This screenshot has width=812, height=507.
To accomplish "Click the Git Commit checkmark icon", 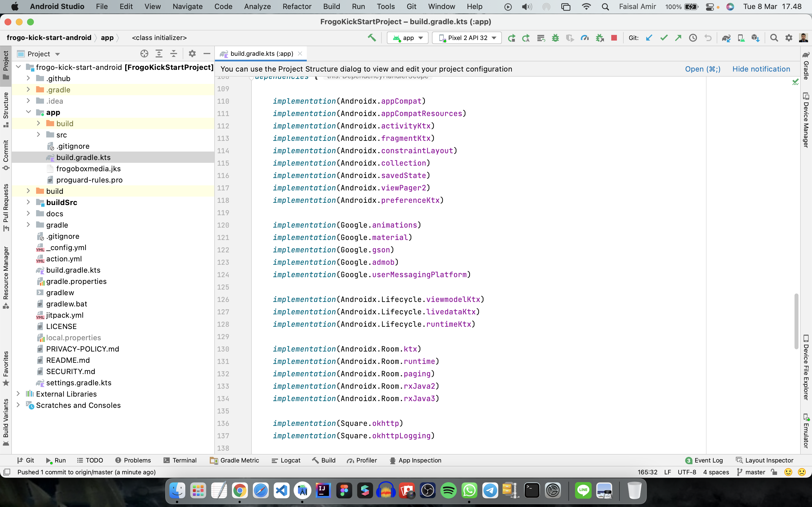I will [x=663, y=38].
